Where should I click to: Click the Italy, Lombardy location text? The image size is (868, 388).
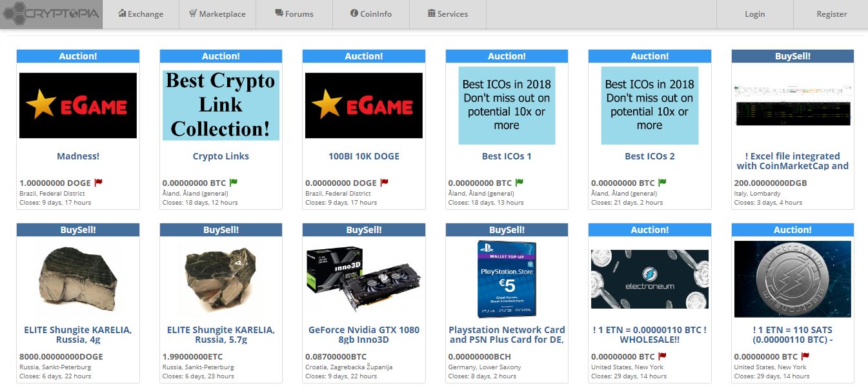pos(757,193)
